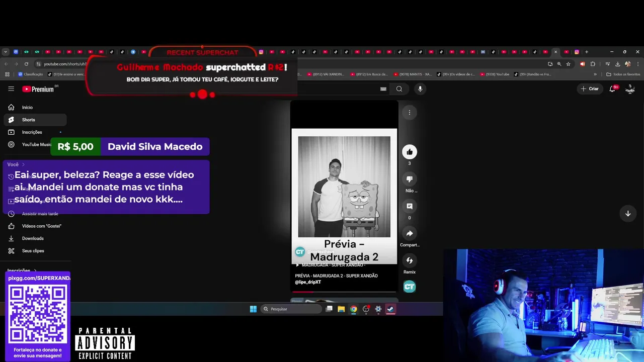Switch to the Instagram tab near new-tab button
The width and height of the screenshot is (644, 362).
click(577, 52)
